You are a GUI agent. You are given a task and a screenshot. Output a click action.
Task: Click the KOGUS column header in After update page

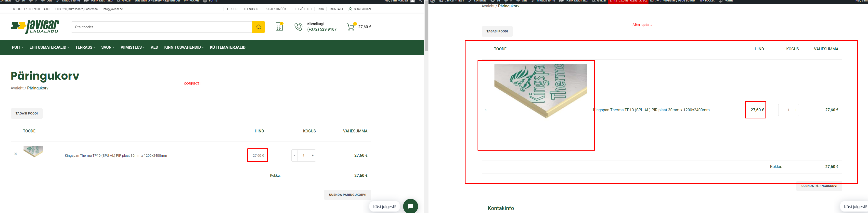point(792,49)
